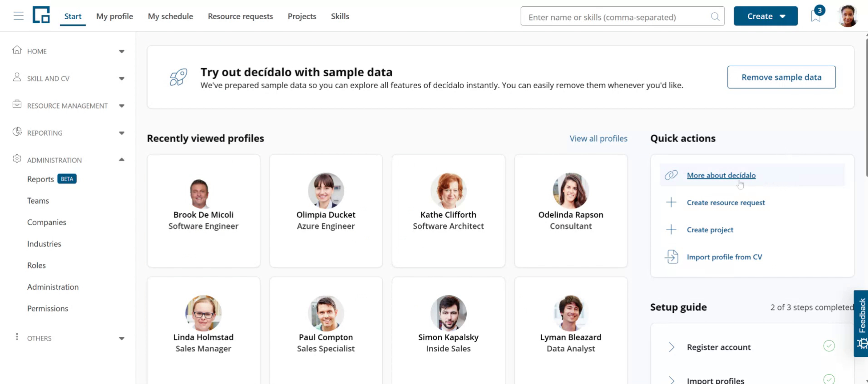
Task: Click the Feedback bug icon
Action: (862, 344)
